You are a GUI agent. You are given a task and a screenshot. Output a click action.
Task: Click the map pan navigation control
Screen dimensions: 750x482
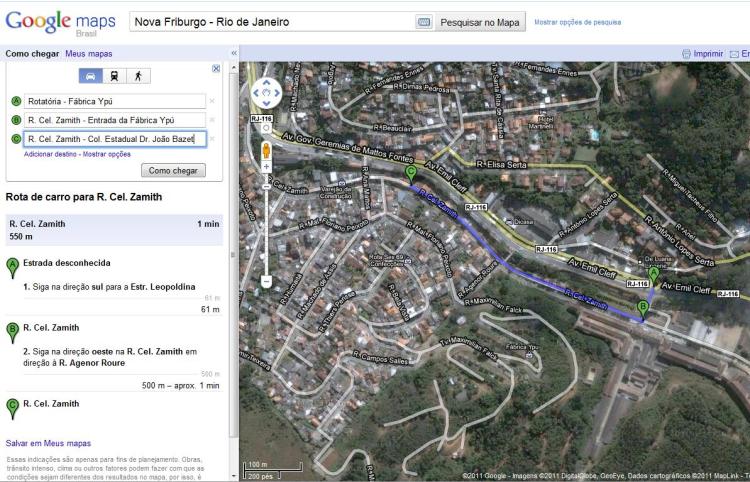click(266, 93)
